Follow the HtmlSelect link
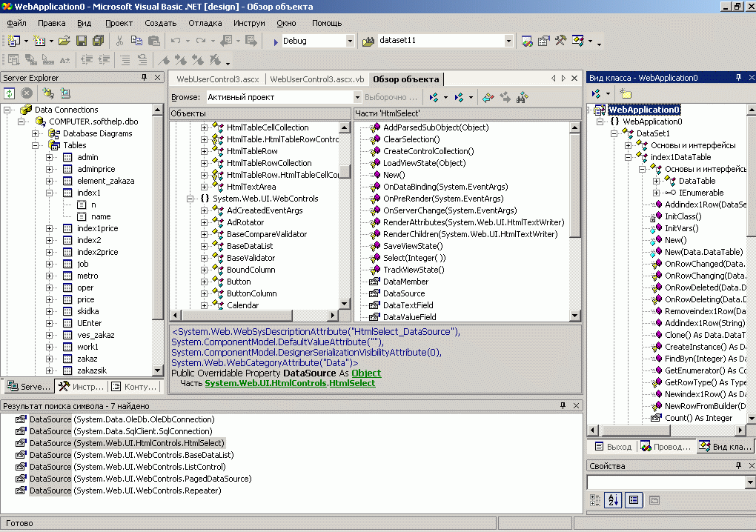 point(352,383)
